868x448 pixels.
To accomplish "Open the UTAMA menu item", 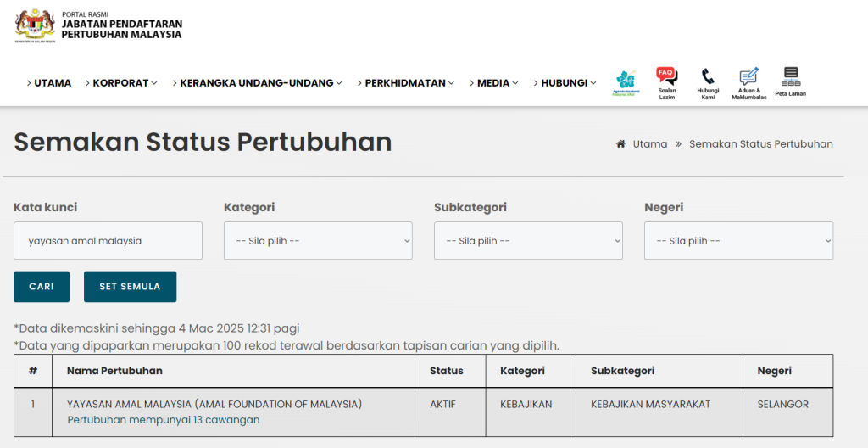I will coord(49,83).
